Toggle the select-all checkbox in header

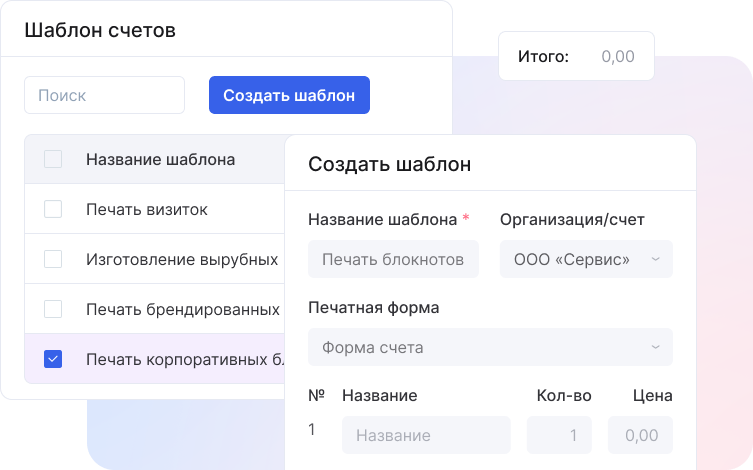pos(53,159)
